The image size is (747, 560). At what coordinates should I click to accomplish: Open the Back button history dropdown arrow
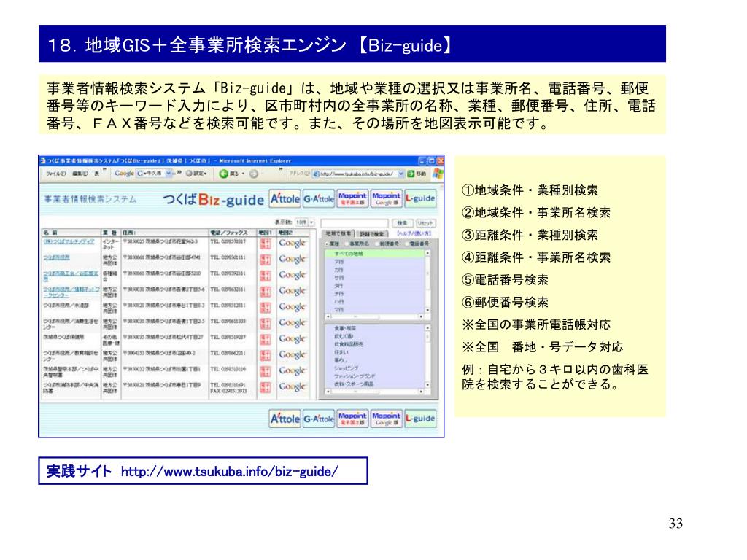pyautogui.click(x=243, y=174)
